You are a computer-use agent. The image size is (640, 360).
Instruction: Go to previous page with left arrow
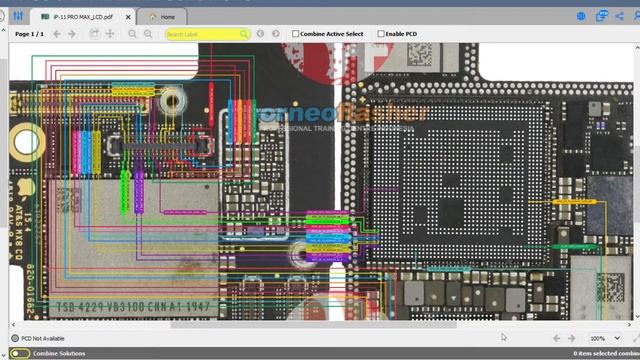(x=57, y=34)
